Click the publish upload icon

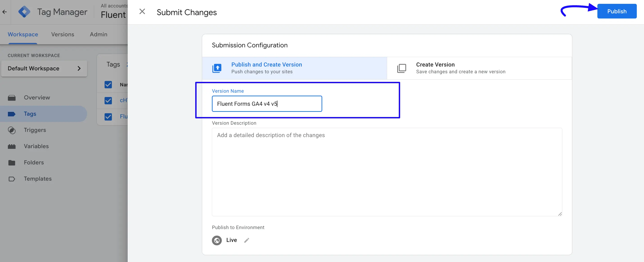click(217, 68)
